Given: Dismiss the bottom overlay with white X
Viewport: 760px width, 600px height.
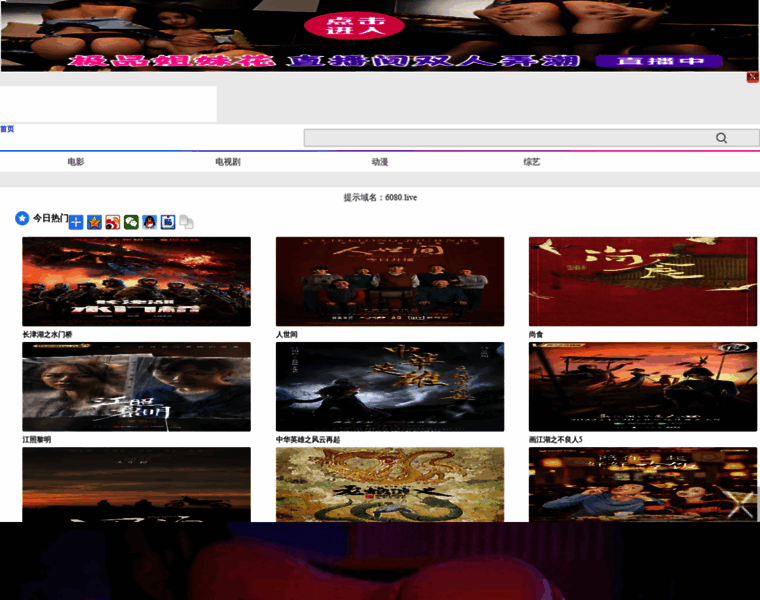Looking at the screenshot, I should [x=741, y=504].
